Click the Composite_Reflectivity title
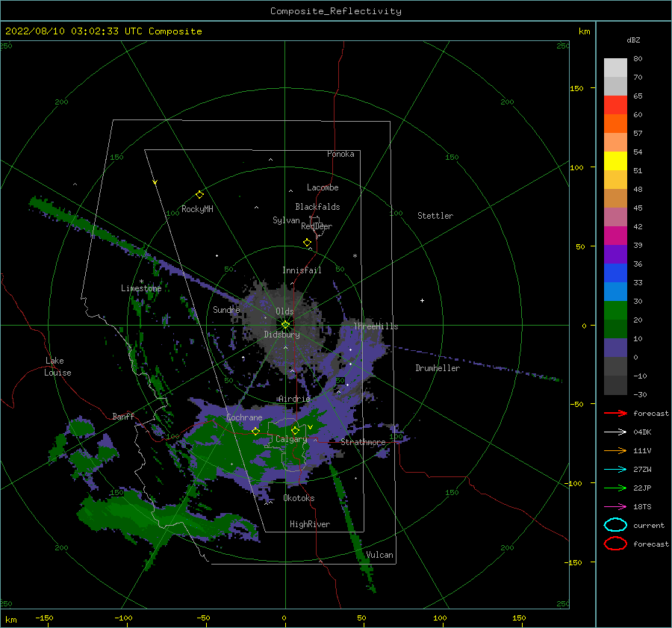The width and height of the screenshot is (672, 628). coord(336,11)
